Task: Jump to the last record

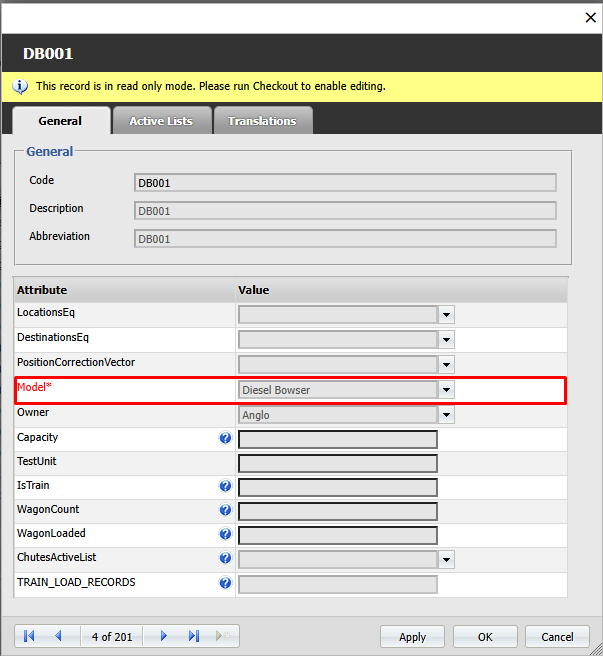Action: pos(193,636)
